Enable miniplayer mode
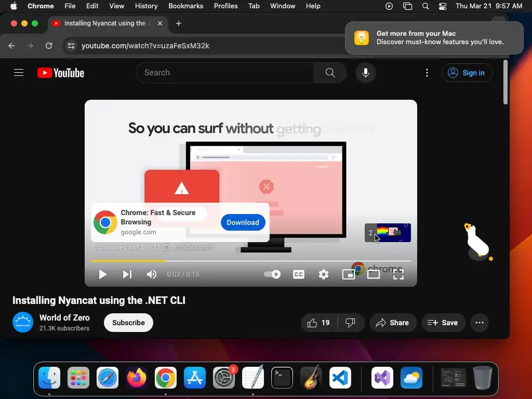The width and height of the screenshot is (532, 399). coord(349,274)
